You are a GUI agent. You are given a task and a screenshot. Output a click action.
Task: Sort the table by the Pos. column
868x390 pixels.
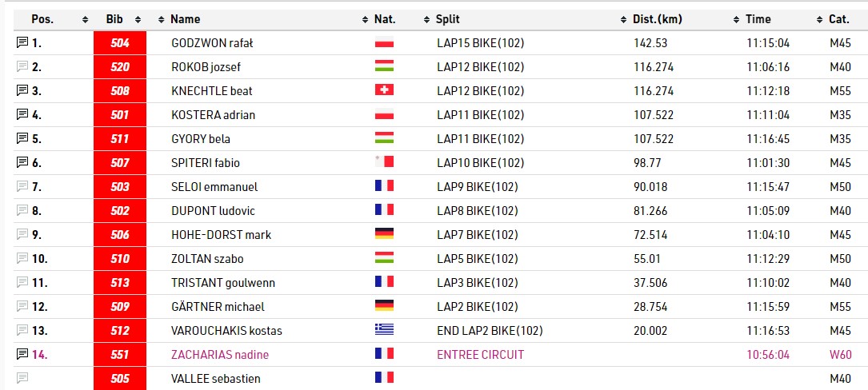(x=43, y=19)
